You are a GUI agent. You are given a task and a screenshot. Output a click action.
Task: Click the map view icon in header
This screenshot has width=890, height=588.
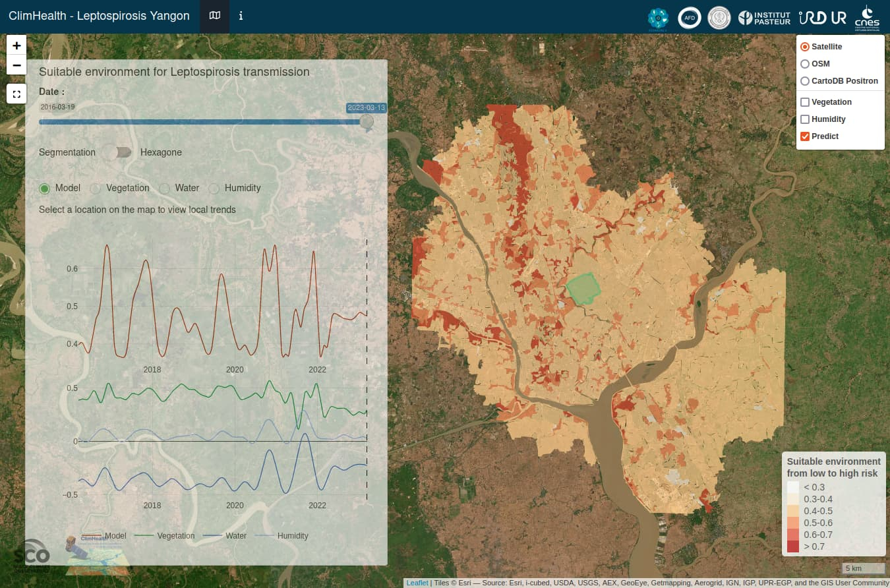click(x=214, y=16)
